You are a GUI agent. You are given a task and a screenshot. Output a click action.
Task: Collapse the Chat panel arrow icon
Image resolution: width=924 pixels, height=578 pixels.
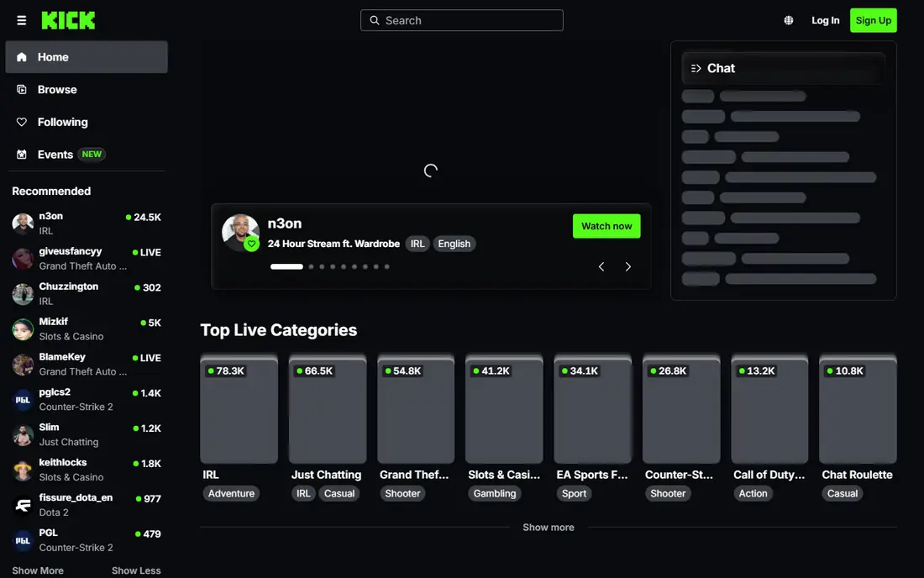click(x=696, y=68)
